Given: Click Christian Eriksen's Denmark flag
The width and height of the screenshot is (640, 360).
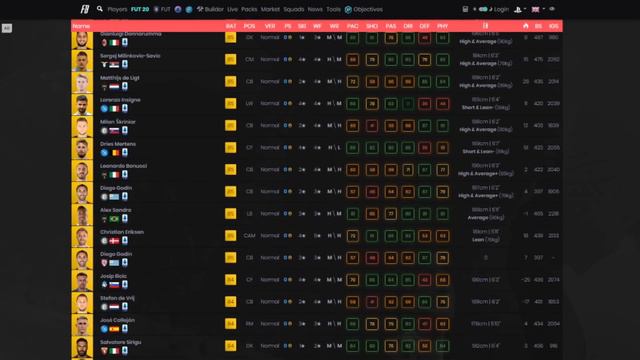Looking at the screenshot, I should coord(115,241).
